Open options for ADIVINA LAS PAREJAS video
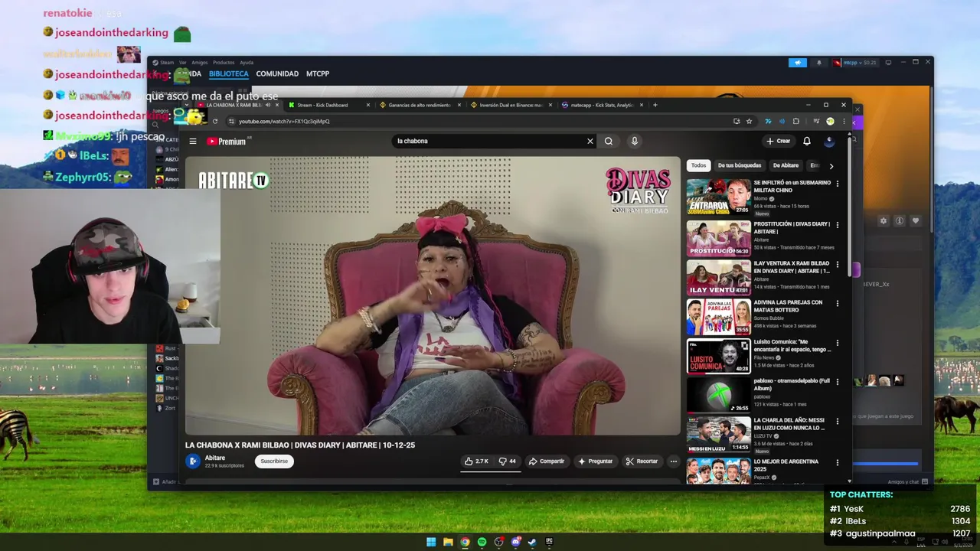 [x=837, y=303]
